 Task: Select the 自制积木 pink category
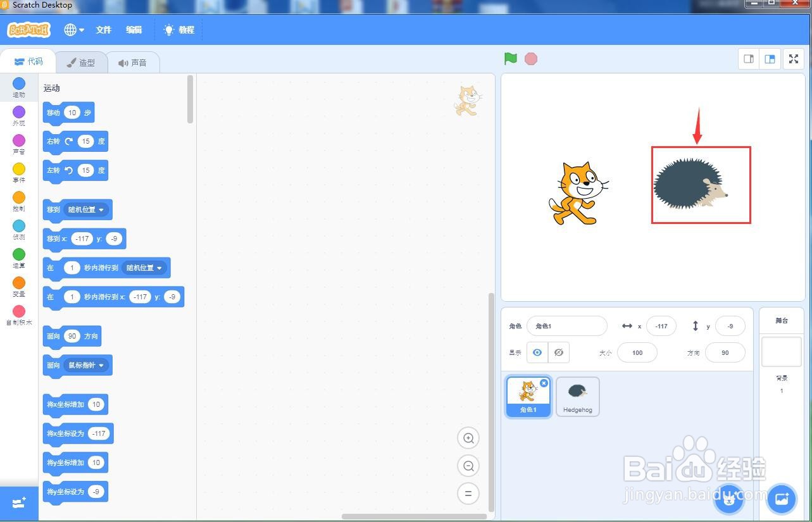[x=19, y=314]
